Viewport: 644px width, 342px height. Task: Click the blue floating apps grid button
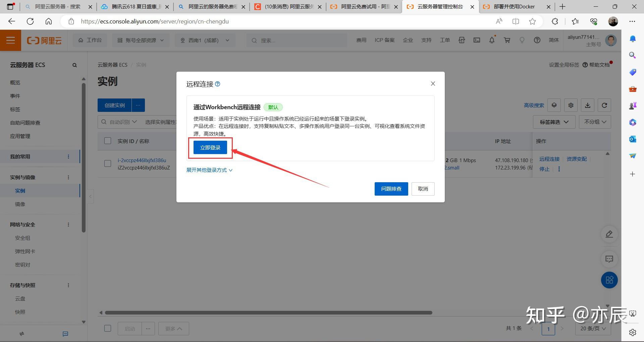click(x=609, y=280)
